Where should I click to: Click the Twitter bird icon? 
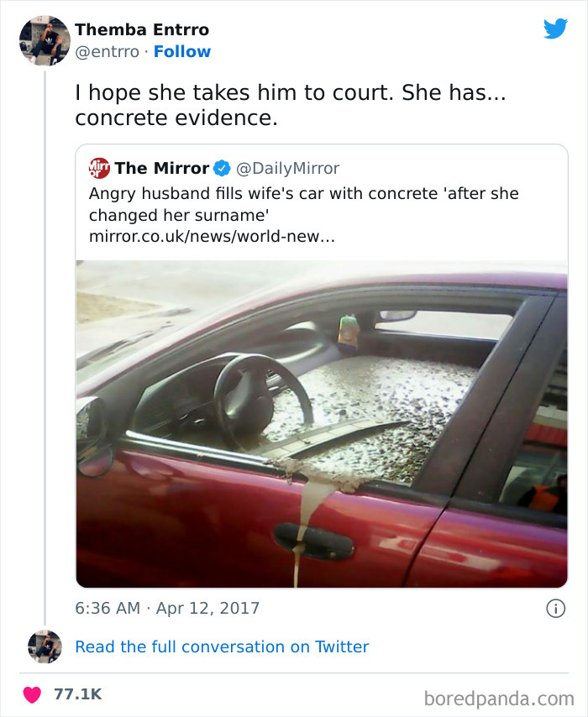[x=556, y=29]
